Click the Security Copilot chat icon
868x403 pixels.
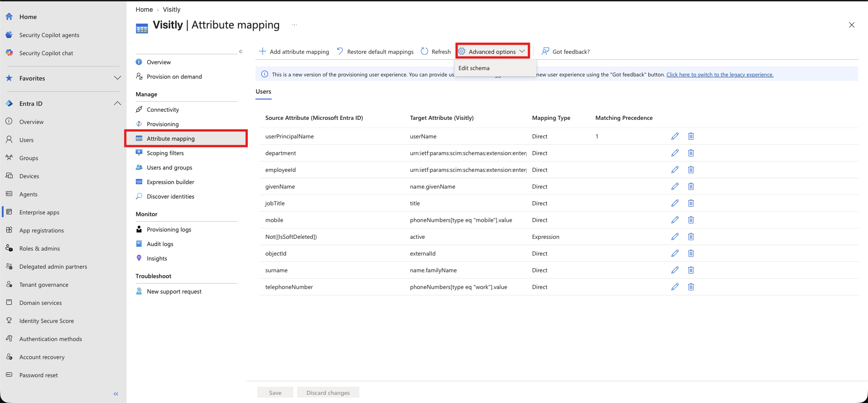point(9,53)
